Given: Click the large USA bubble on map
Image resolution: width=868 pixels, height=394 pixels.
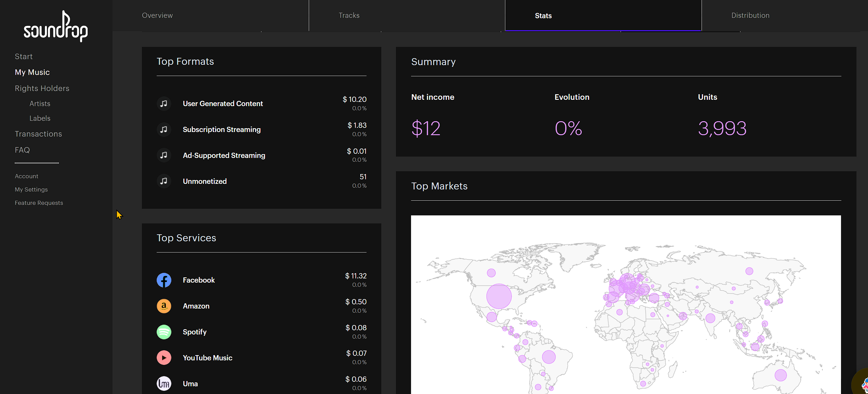Looking at the screenshot, I should click(x=499, y=296).
